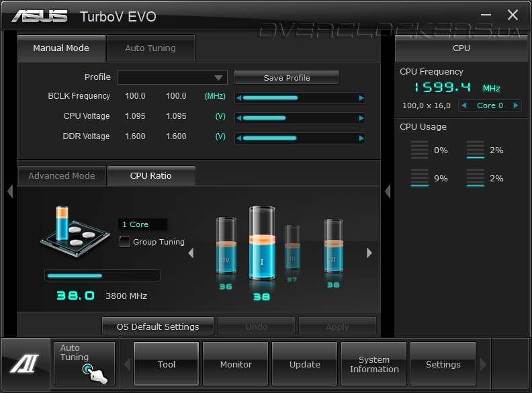Close the TurboV EVO window
The width and height of the screenshot is (532, 393).
[x=513, y=15]
